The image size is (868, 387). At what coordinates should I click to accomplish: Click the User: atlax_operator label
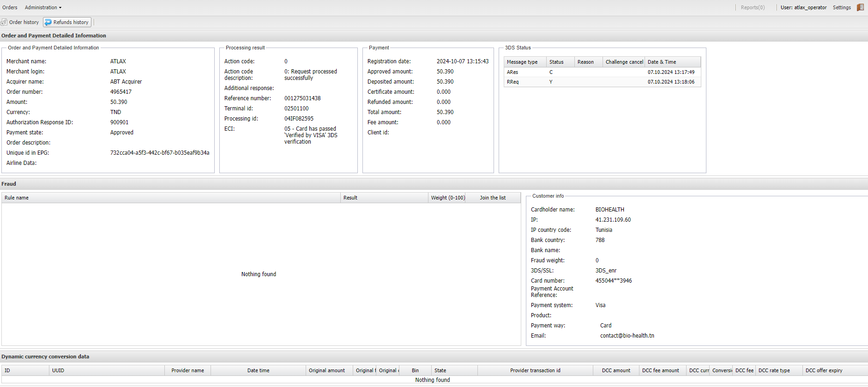(803, 7)
